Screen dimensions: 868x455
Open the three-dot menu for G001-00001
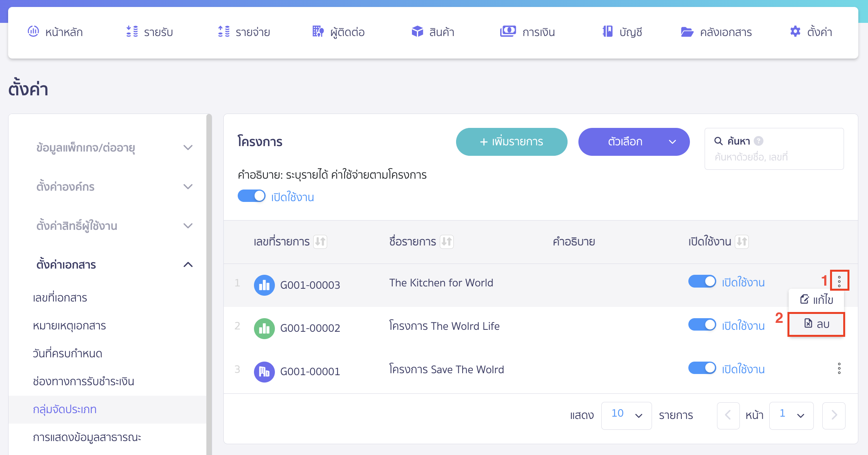click(839, 368)
